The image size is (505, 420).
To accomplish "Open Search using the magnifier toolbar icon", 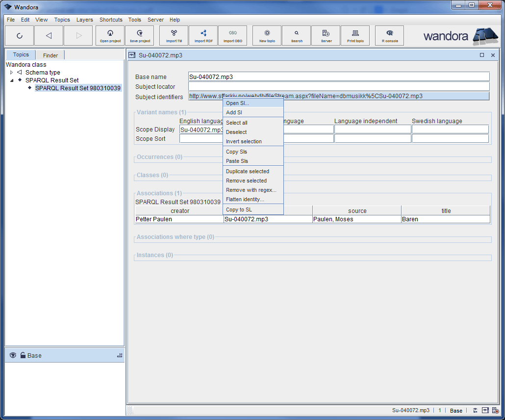I will 296,35.
